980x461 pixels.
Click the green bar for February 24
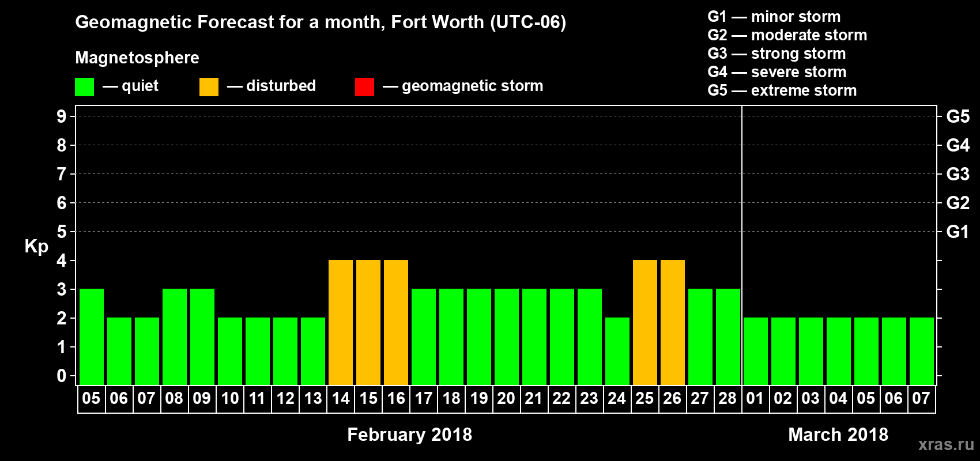[617, 351]
